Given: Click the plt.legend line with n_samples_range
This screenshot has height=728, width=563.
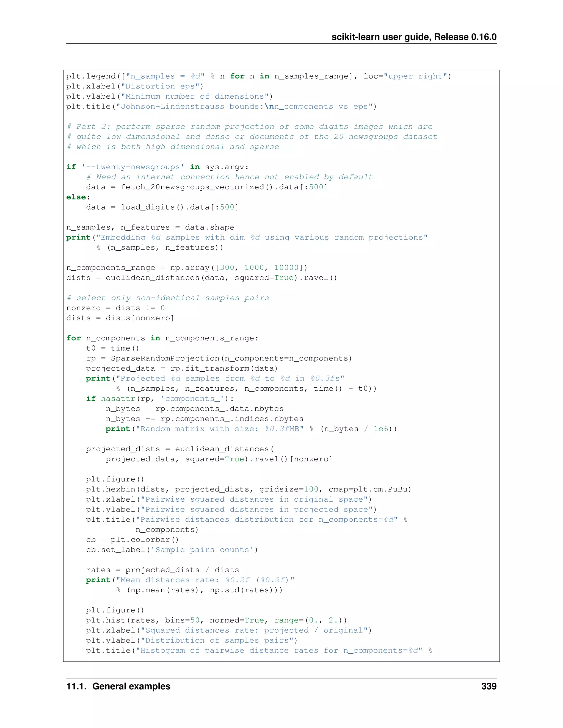Looking at the screenshot, I should pyautogui.click(x=258, y=76).
